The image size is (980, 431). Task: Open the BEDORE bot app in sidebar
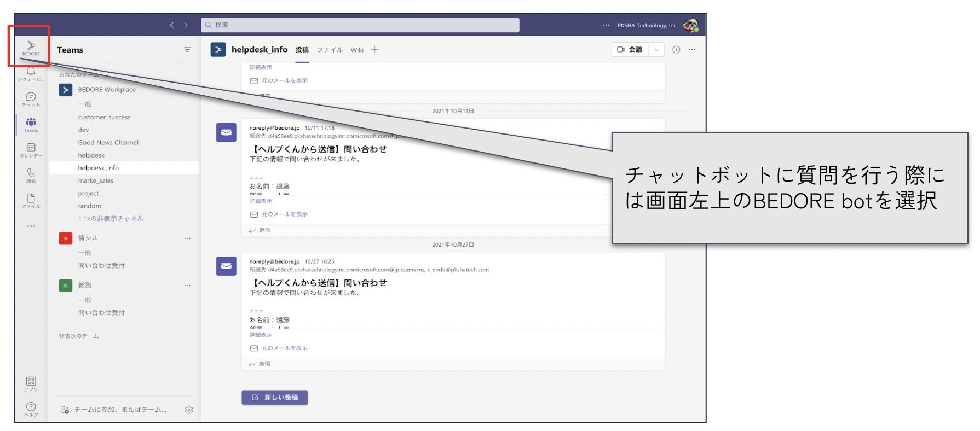(31, 48)
